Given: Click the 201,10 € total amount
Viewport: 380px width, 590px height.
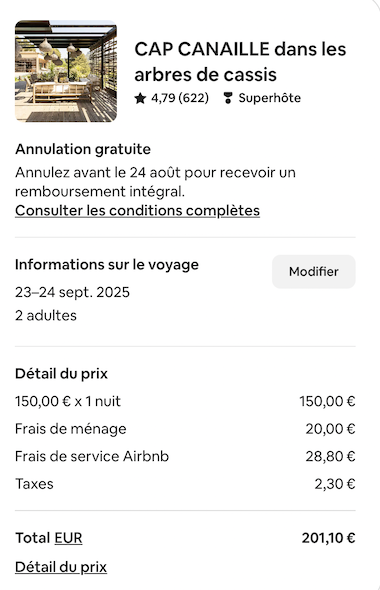Looking at the screenshot, I should click(x=328, y=538).
